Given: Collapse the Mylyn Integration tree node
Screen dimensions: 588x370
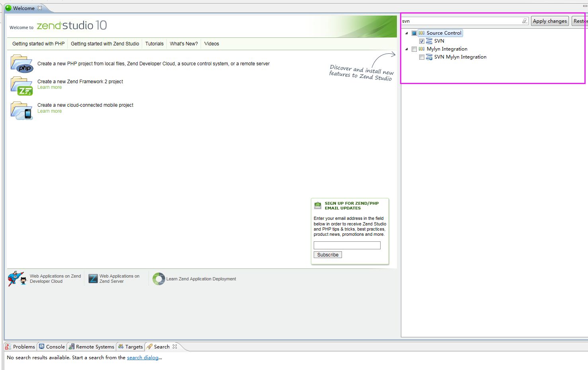Looking at the screenshot, I should [x=406, y=49].
